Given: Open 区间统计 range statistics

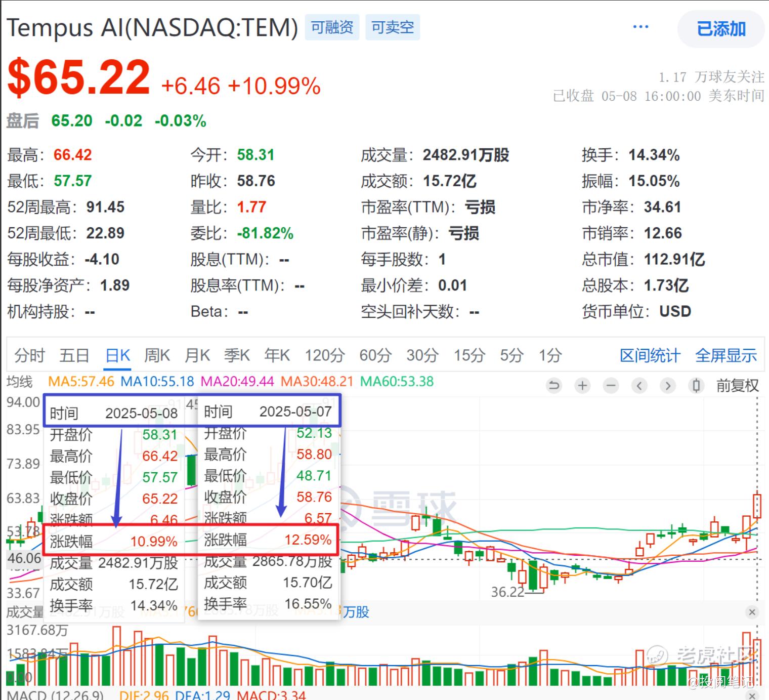Looking at the screenshot, I should 650,356.
